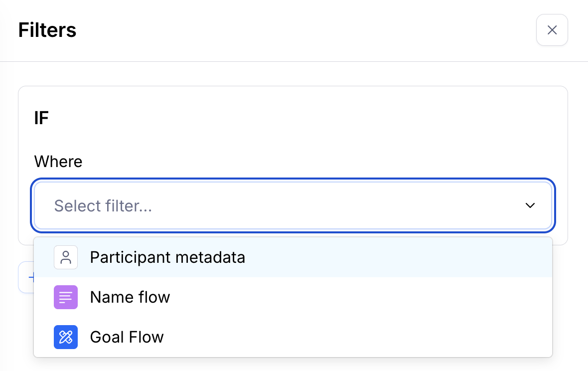
Task: Click the Name flow text label
Action: (130, 297)
